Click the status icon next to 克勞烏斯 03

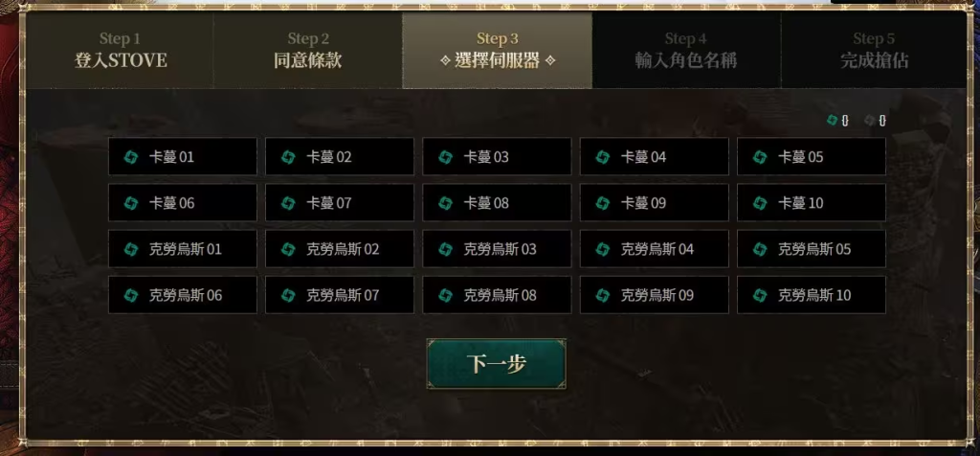(x=445, y=250)
